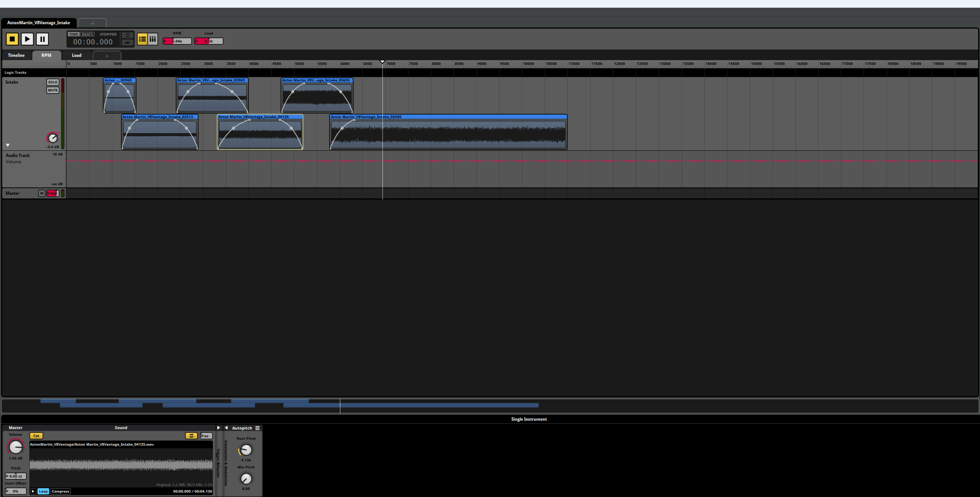
Task: Mute the Intake track
Action: pyautogui.click(x=52, y=90)
